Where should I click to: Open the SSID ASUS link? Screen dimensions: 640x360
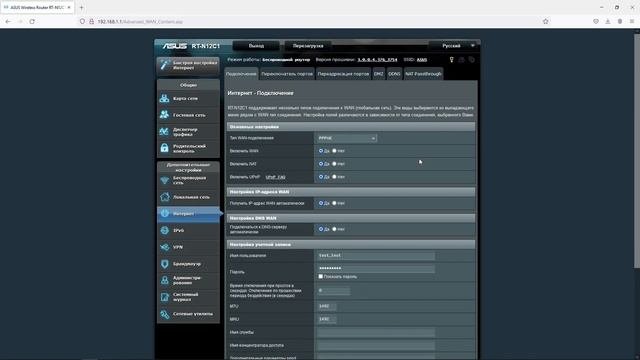pyautogui.click(x=422, y=60)
